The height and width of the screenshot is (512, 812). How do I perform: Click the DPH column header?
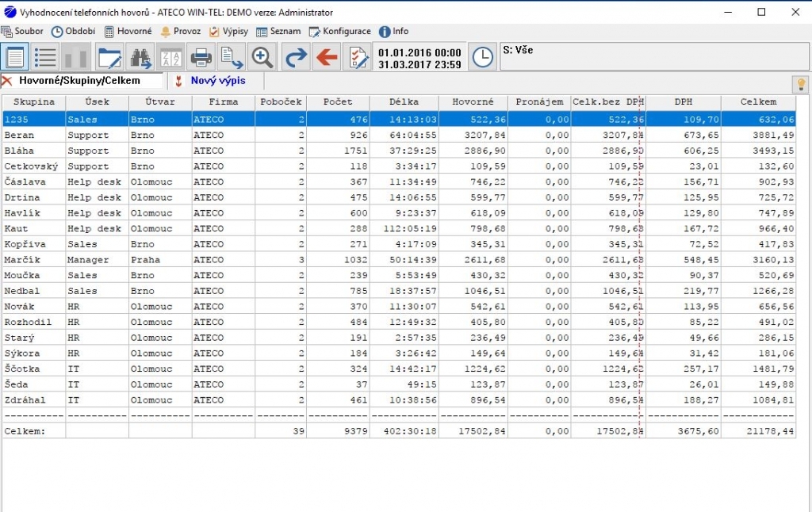(684, 102)
